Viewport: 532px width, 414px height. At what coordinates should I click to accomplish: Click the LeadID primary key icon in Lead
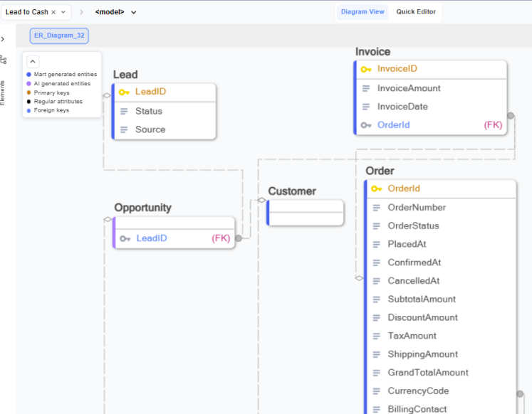(124, 92)
